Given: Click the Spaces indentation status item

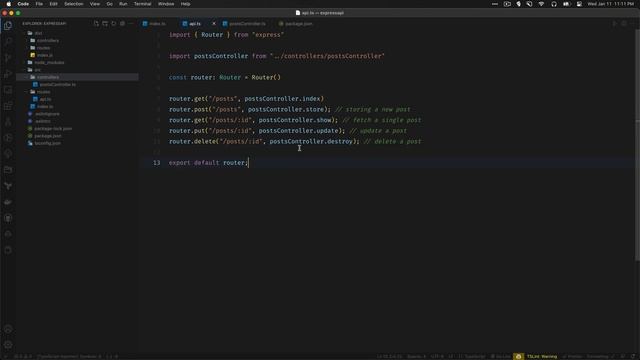Looking at the screenshot, I should click(416, 356).
